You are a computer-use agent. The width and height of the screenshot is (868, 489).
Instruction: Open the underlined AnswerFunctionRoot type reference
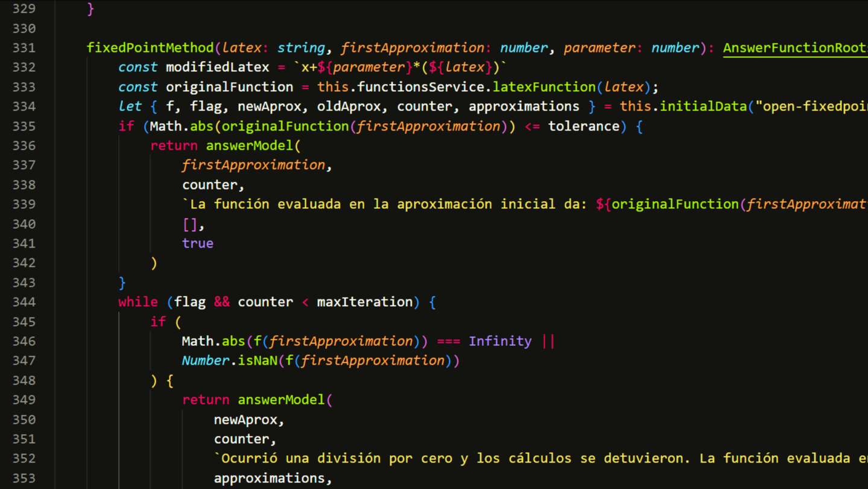795,48
